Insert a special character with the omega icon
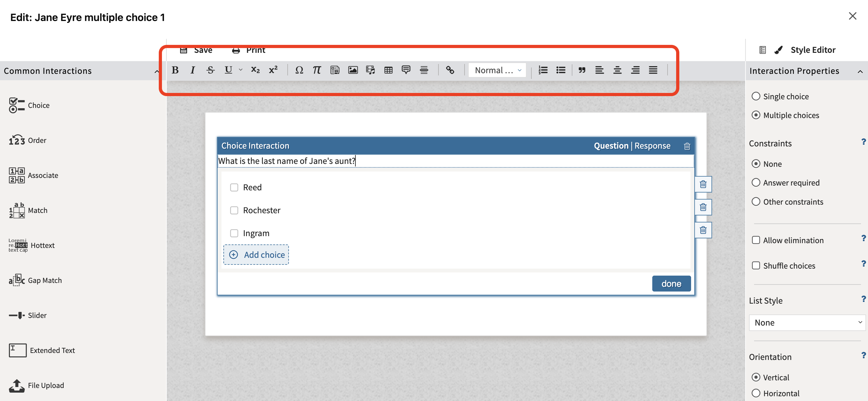 [299, 70]
